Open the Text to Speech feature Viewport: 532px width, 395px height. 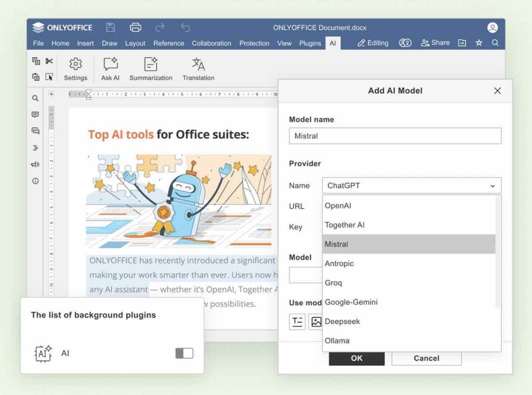tap(35, 164)
